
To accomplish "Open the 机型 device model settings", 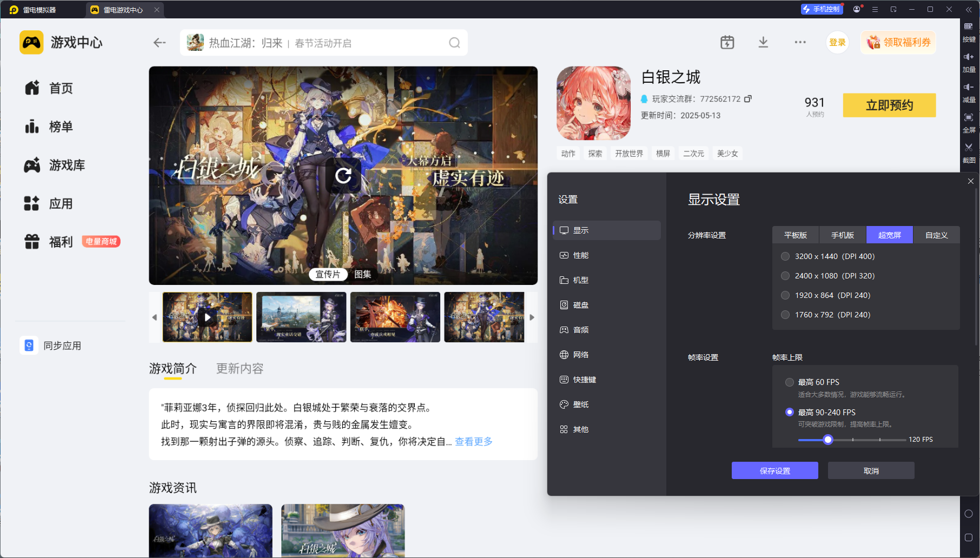I will [x=607, y=280].
